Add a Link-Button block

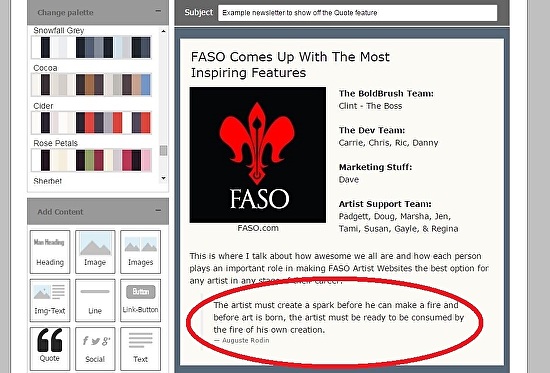coord(140,300)
